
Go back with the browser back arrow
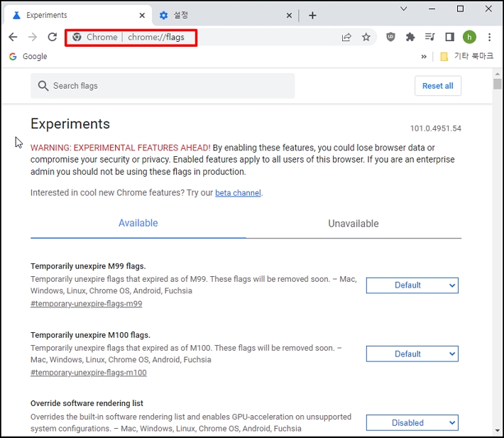point(13,37)
